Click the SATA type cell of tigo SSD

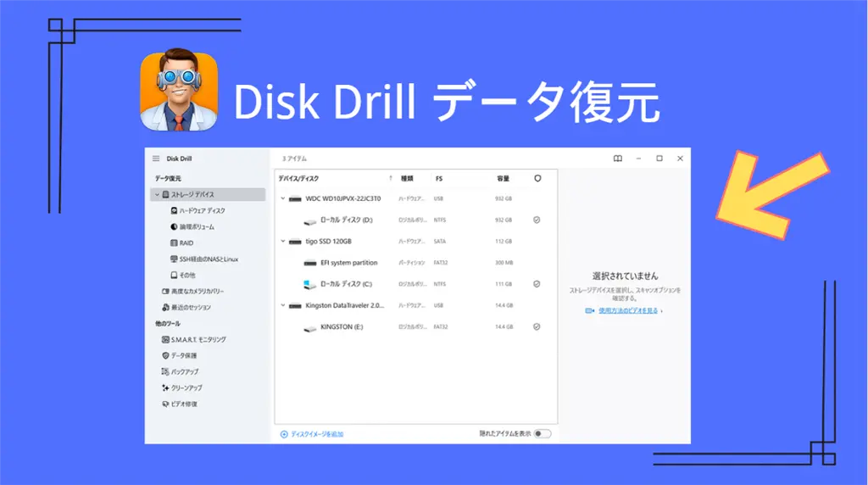coord(440,242)
